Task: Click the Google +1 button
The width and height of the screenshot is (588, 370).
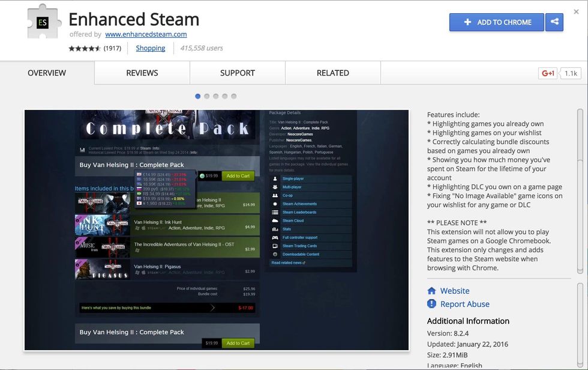Action: (x=548, y=73)
